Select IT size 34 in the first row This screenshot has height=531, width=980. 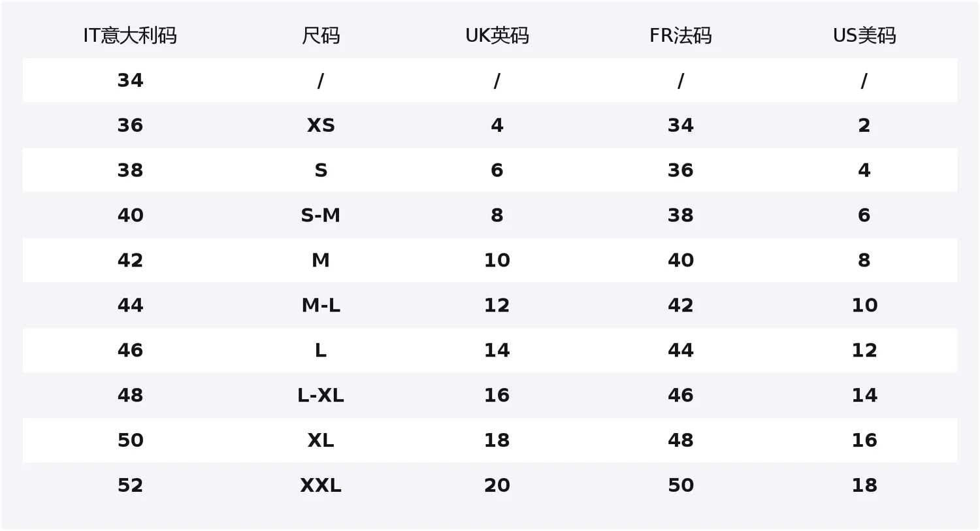[x=130, y=80]
